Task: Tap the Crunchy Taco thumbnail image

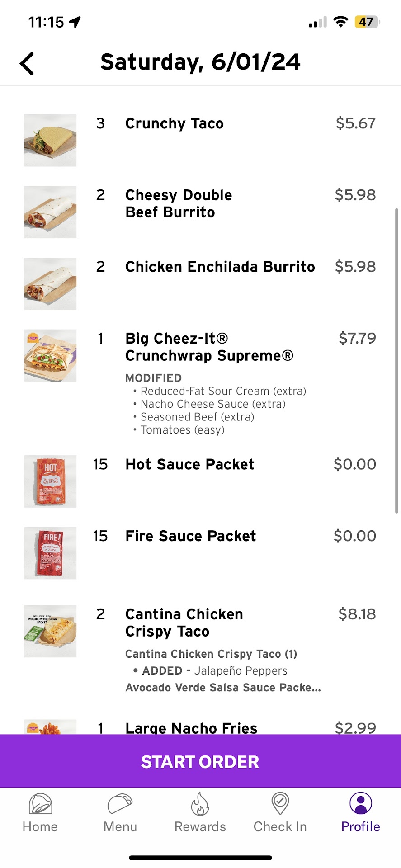Action: (x=50, y=141)
